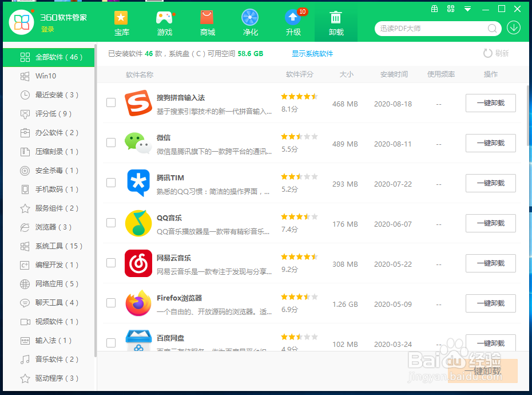Check the 网易云音乐 checkbox

(x=111, y=263)
